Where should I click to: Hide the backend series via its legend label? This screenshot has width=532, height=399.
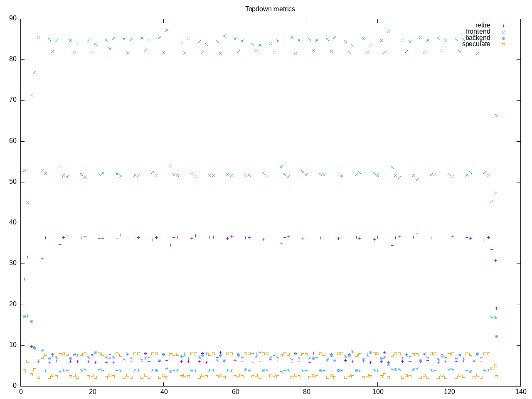point(478,38)
